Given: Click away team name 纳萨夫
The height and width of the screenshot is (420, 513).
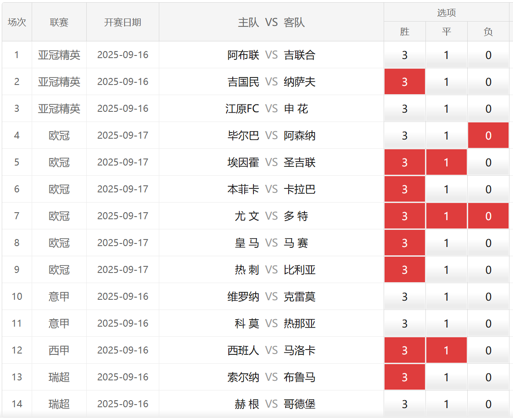Looking at the screenshot, I should [299, 82].
